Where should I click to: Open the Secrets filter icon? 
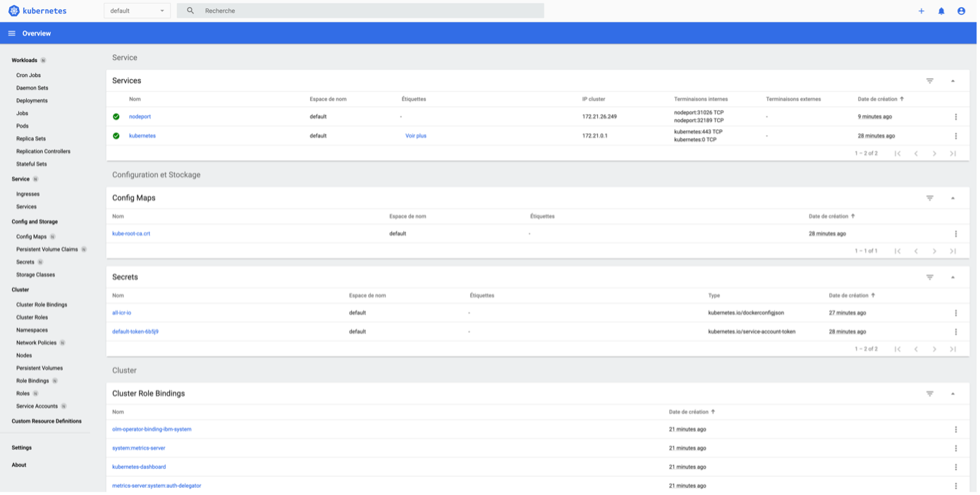(x=929, y=277)
